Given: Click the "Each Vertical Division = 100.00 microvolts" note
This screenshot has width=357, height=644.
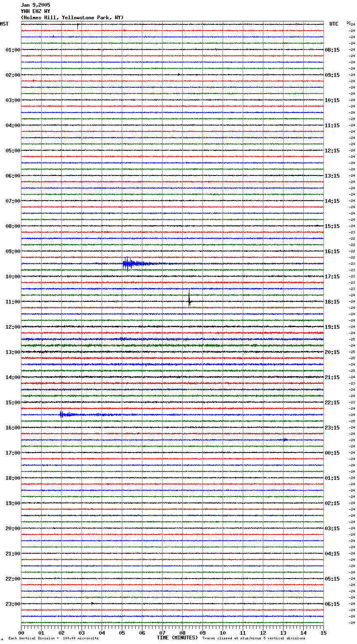Looking at the screenshot, I should coord(53,638).
